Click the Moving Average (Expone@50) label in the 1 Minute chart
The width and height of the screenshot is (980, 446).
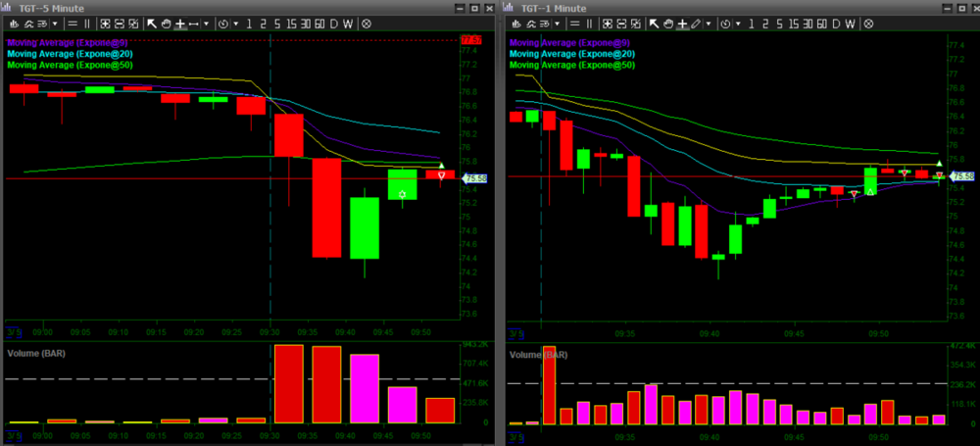point(572,65)
